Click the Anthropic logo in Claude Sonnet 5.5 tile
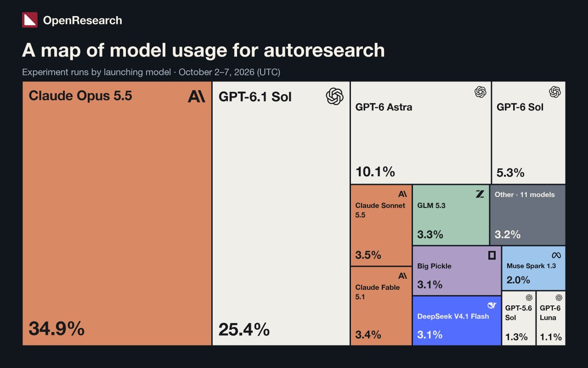588x368 pixels. [403, 194]
